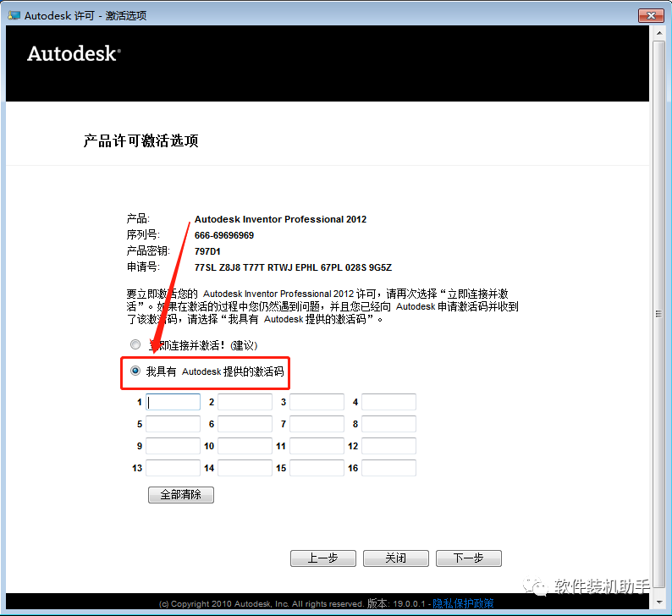
Task: Click activation code field 5
Action: click(x=174, y=424)
